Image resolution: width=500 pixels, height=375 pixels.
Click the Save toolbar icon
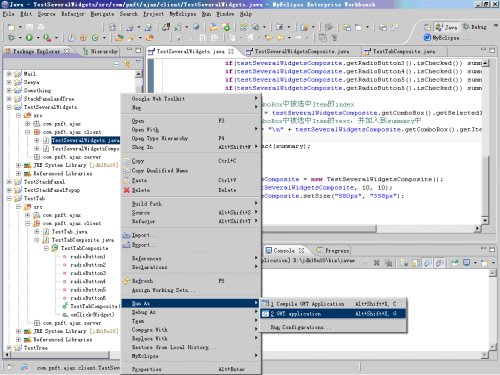point(29,27)
